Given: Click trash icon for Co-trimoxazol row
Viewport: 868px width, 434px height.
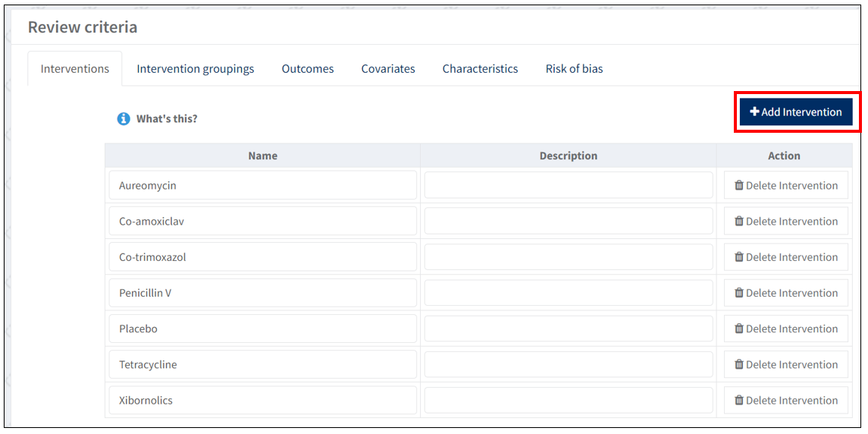Looking at the screenshot, I should 739,257.
